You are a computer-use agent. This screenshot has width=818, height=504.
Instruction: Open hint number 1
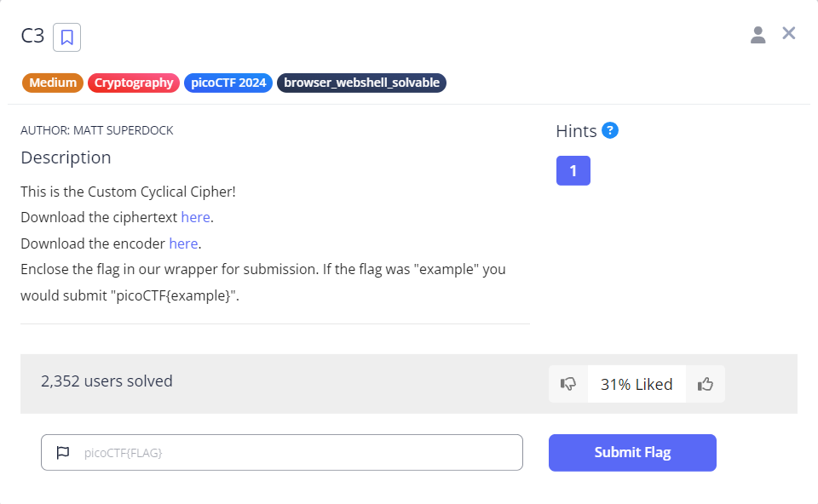(573, 170)
